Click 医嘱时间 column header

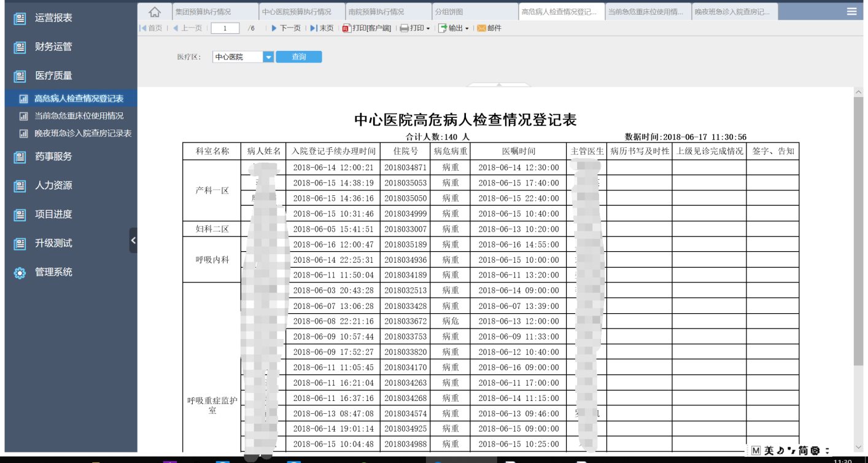(519, 151)
